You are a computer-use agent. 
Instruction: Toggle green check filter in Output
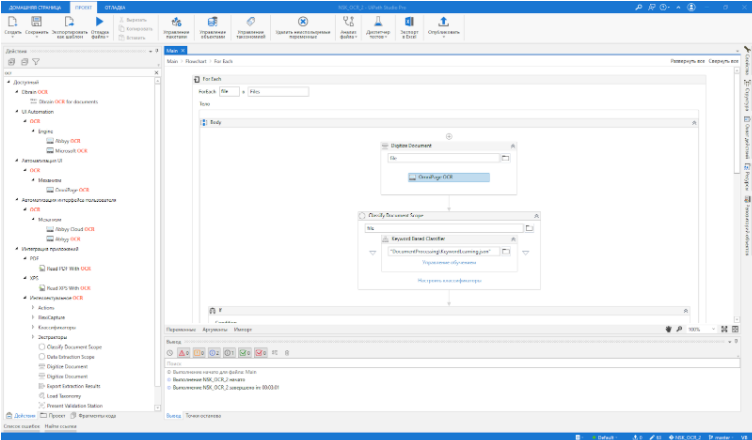(245, 353)
